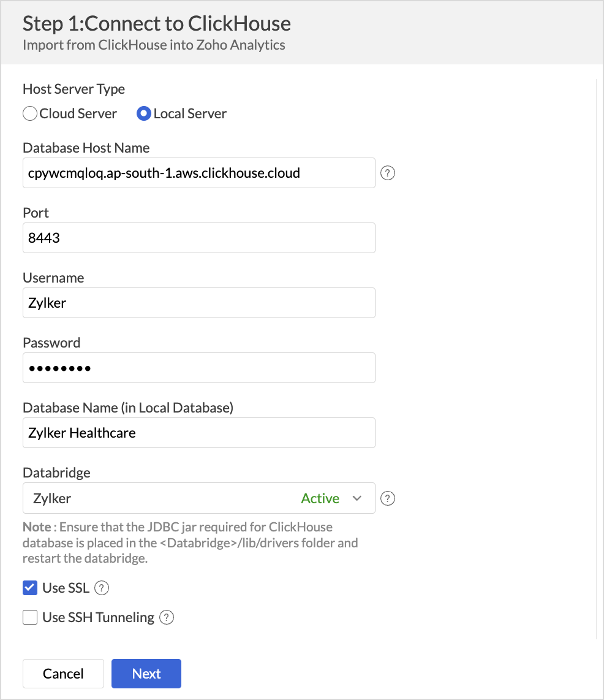This screenshot has width=604, height=700.
Task: Uncheck the Use SSL checkbox
Action: coord(30,588)
